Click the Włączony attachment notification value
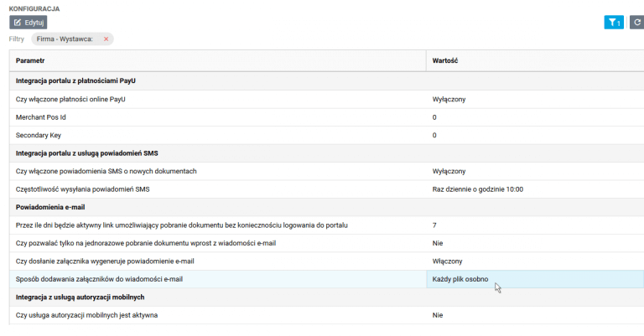The image size is (644, 336). (448, 261)
